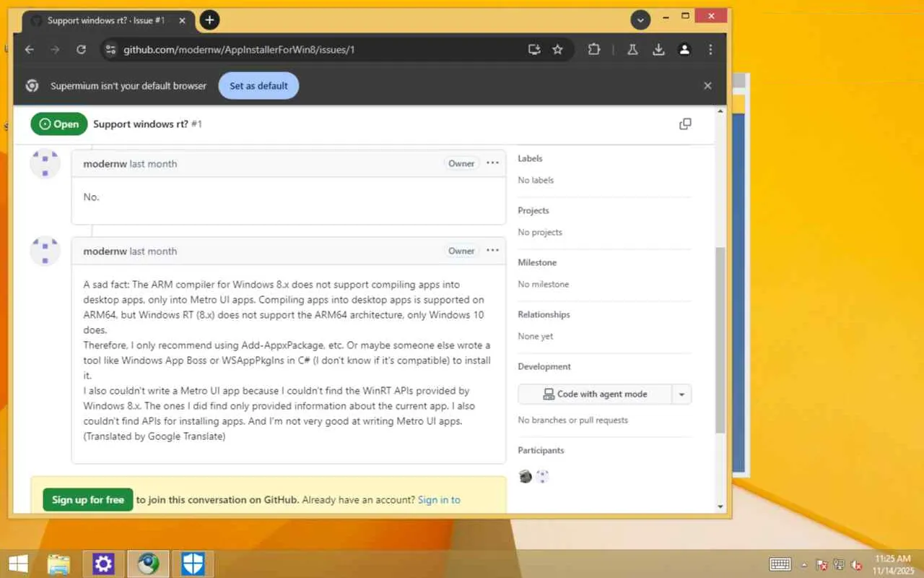Focus the address bar showing github.com/modernw
The width and height of the screenshot is (924, 578).
[318, 50]
